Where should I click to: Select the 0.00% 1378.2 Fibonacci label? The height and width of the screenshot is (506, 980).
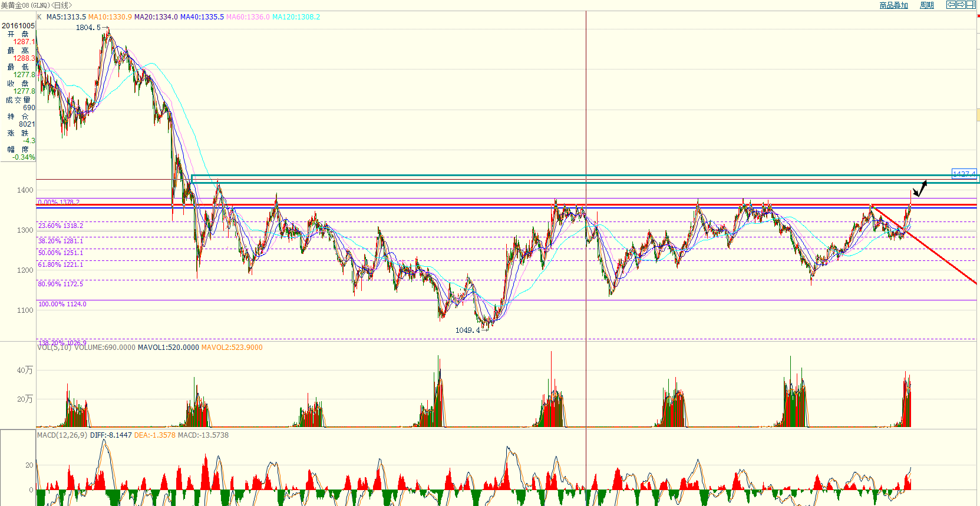point(59,202)
